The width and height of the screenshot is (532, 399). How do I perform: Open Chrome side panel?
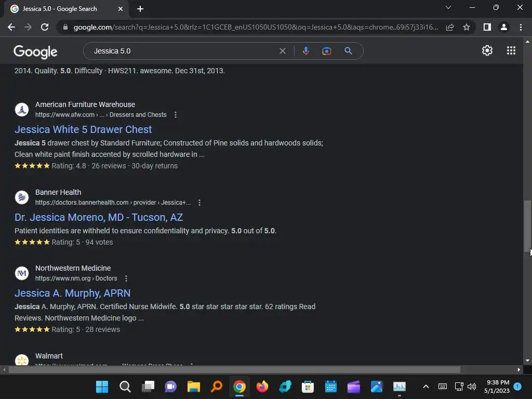pyautogui.click(x=487, y=27)
